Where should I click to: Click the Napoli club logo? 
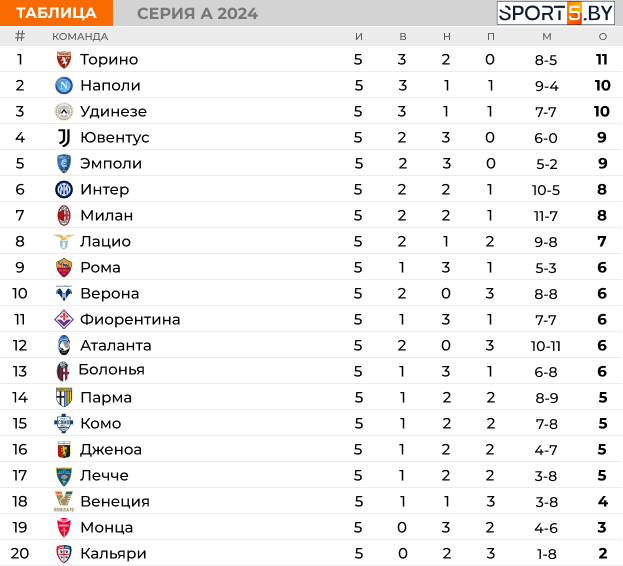point(64,85)
